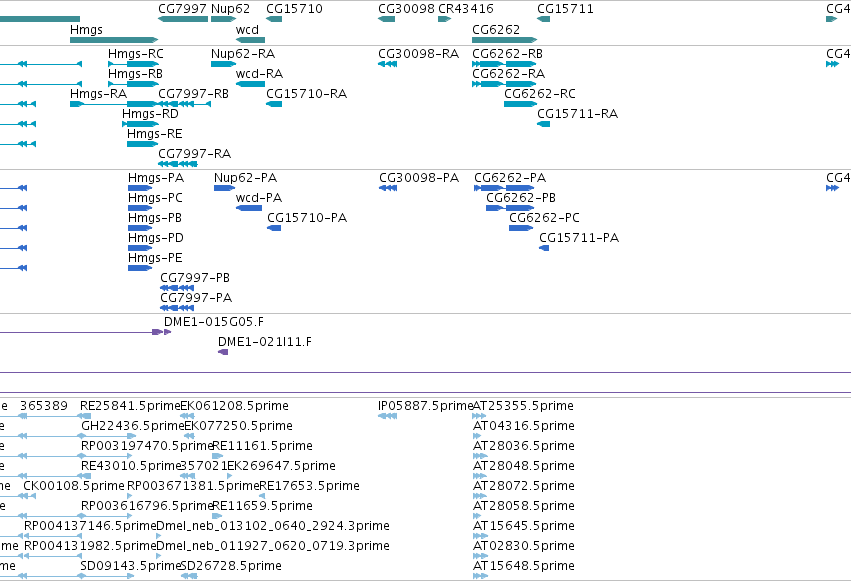
Task: Select protein CG15711-PA
Action: pos(579,238)
